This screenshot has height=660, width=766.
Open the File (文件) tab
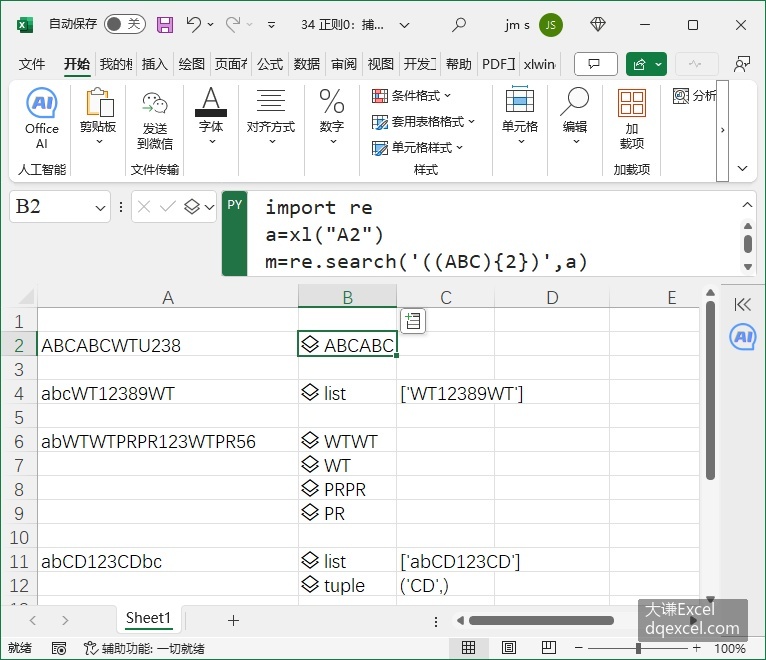pos(32,64)
